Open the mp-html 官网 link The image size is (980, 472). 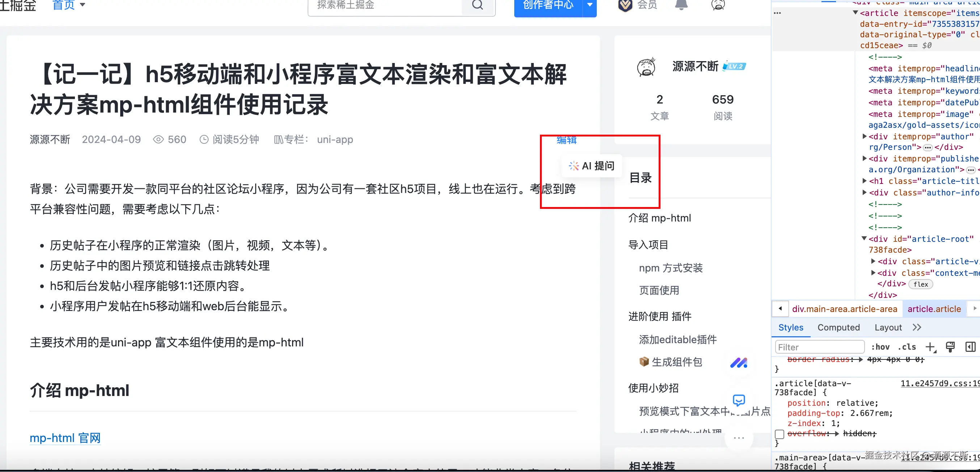tap(65, 438)
